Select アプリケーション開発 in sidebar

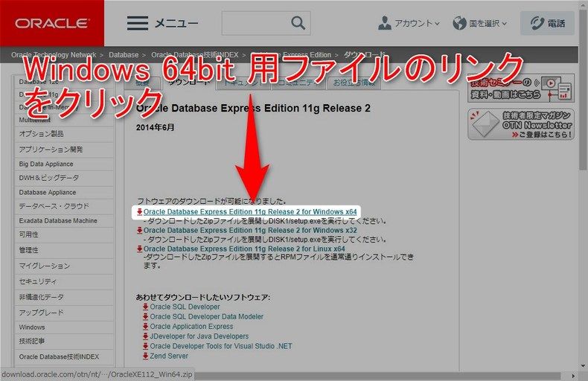[x=65, y=150]
